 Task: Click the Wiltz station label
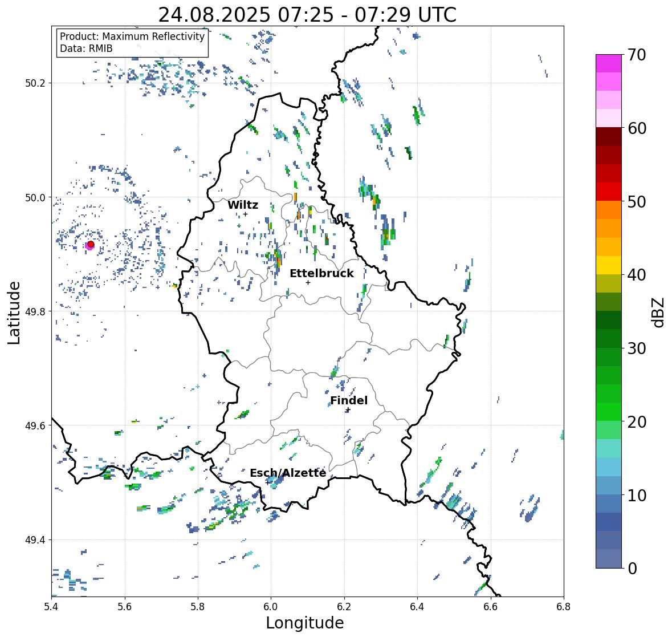click(243, 205)
